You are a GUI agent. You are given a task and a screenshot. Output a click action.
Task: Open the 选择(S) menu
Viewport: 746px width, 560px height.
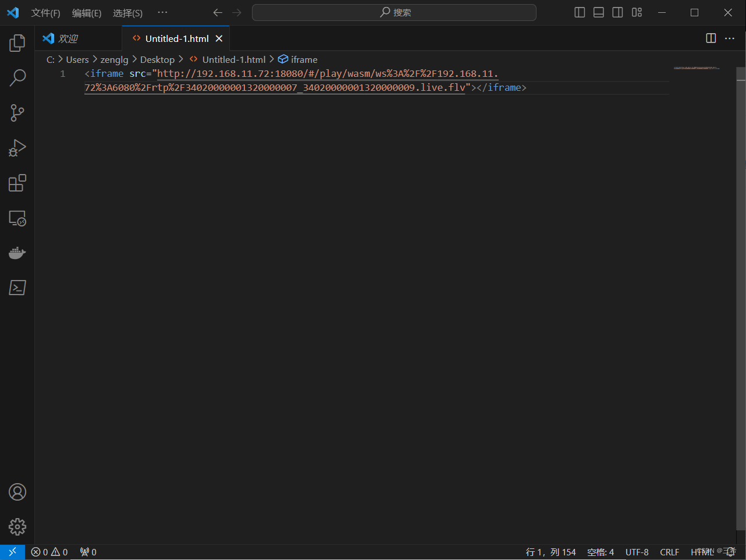point(127,13)
